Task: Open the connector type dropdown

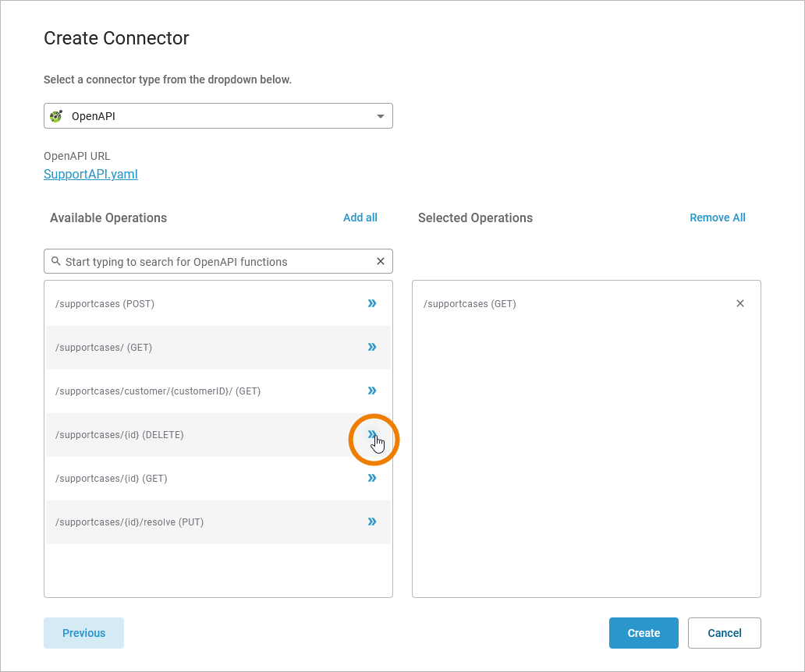Action: (x=380, y=116)
